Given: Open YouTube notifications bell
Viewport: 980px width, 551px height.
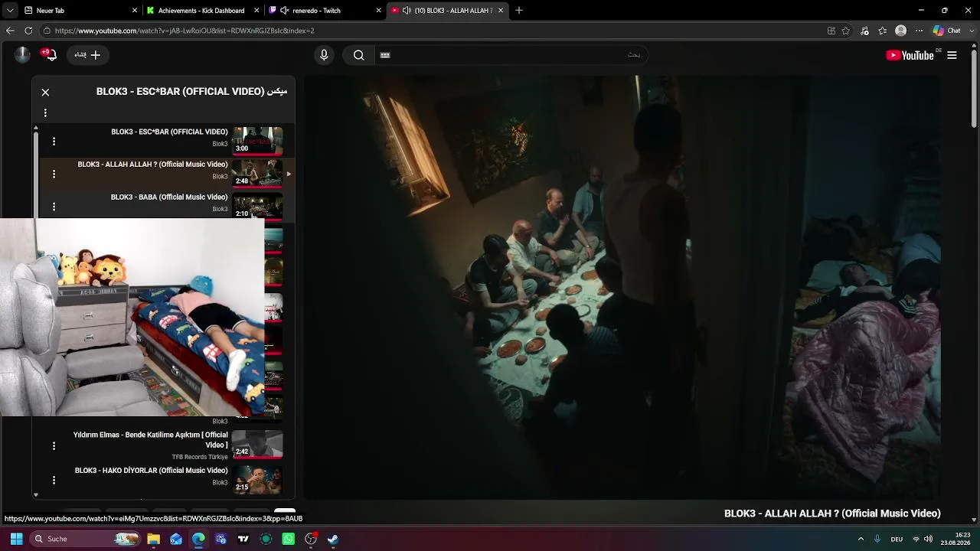Looking at the screenshot, I should click(x=50, y=55).
